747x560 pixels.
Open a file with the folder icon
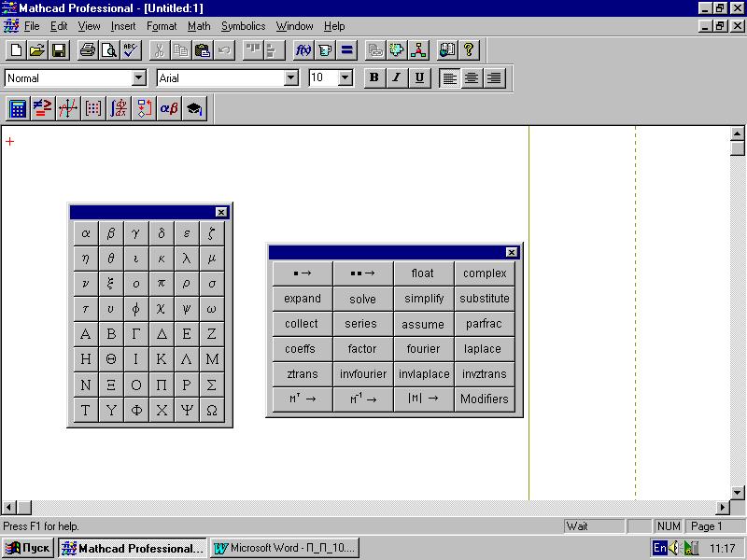[x=37, y=50]
